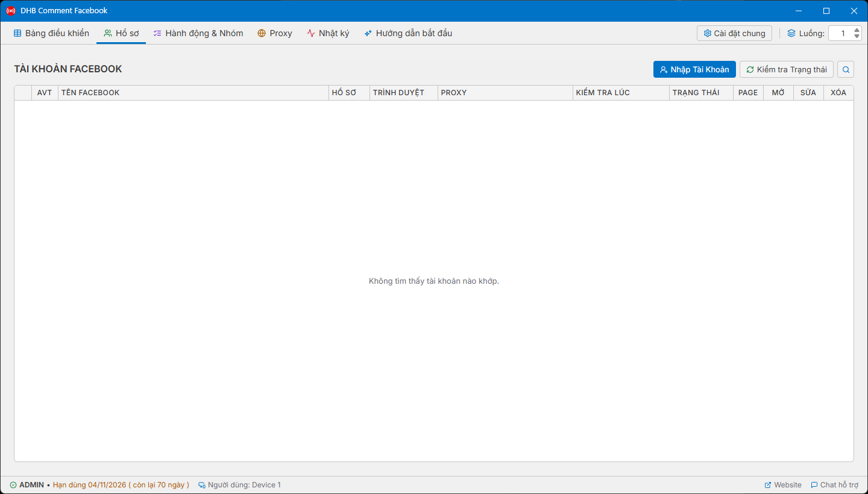
Task: Click the layers icon beside Luồng
Action: click(791, 33)
